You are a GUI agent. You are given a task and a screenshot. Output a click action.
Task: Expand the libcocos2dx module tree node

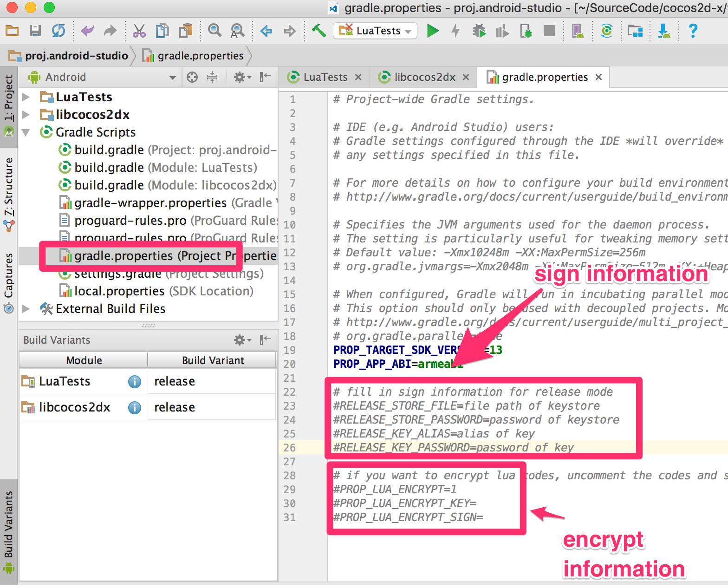click(26, 115)
